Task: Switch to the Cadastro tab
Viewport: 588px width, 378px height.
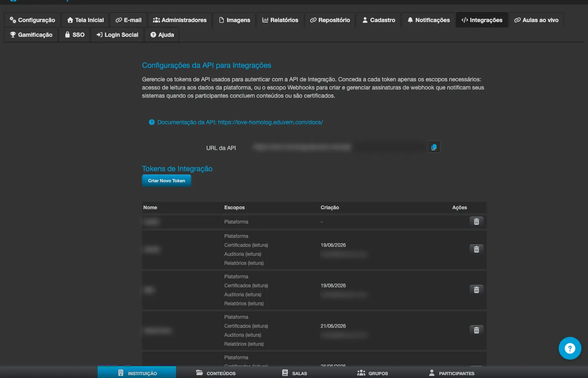Action: click(x=379, y=20)
